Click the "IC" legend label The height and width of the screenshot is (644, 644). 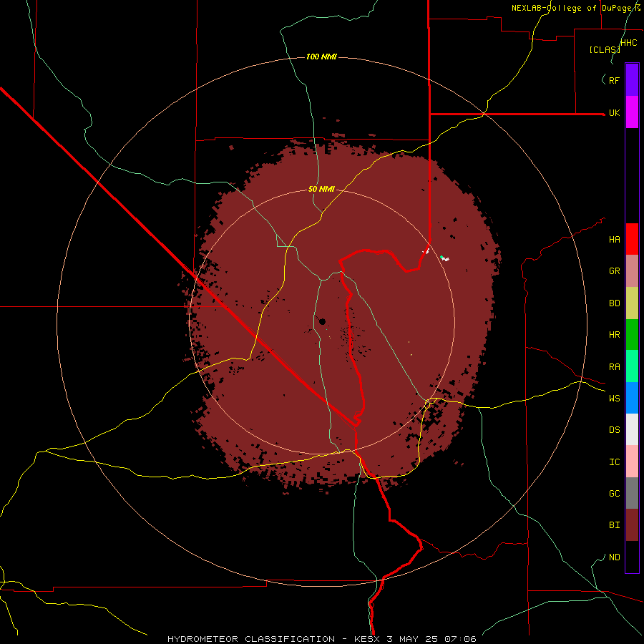tap(615, 462)
